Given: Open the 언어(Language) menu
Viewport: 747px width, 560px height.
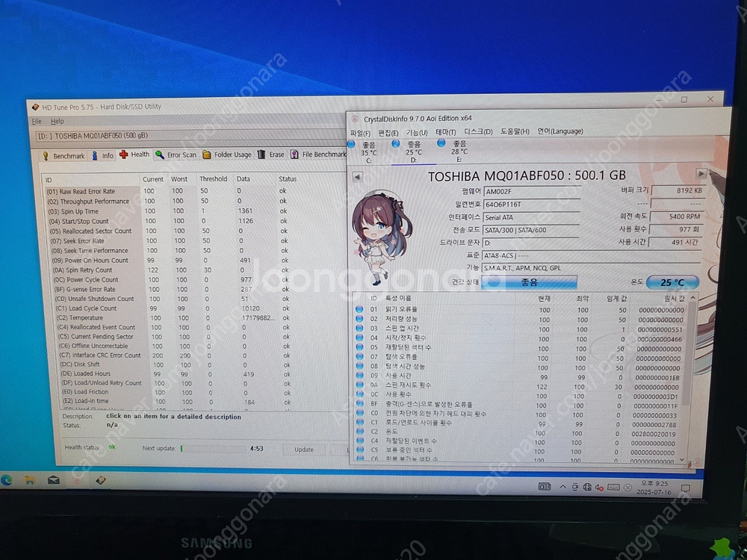Looking at the screenshot, I should point(560,131).
